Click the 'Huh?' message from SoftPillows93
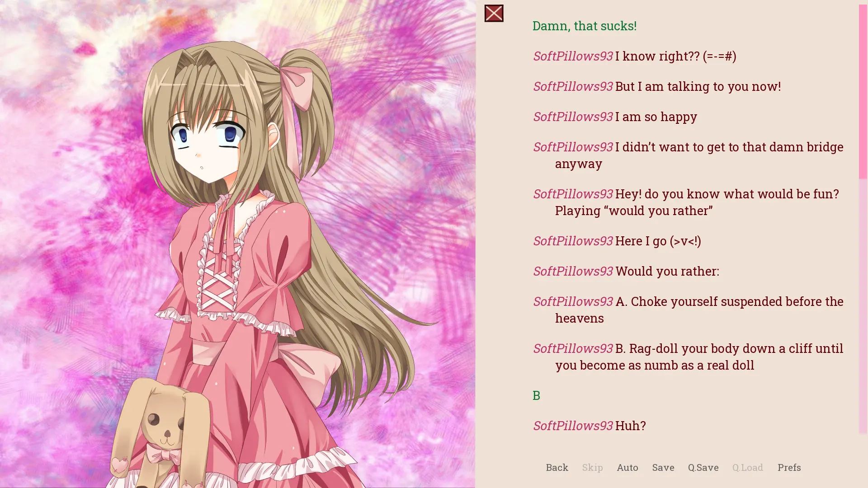The height and width of the screenshot is (488, 868). coord(590,426)
